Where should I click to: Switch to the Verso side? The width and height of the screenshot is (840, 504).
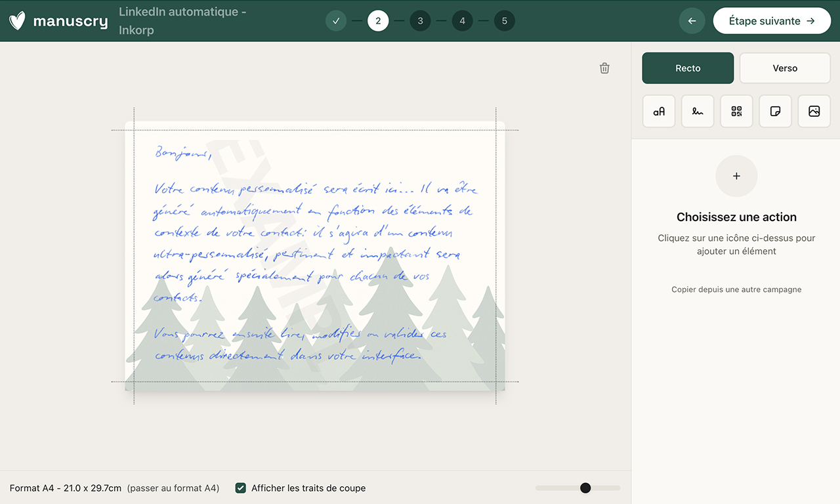point(785,68)
